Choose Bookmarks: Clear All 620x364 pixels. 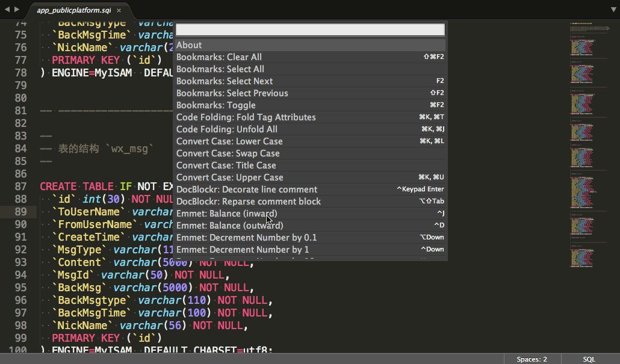pos(310,57)
